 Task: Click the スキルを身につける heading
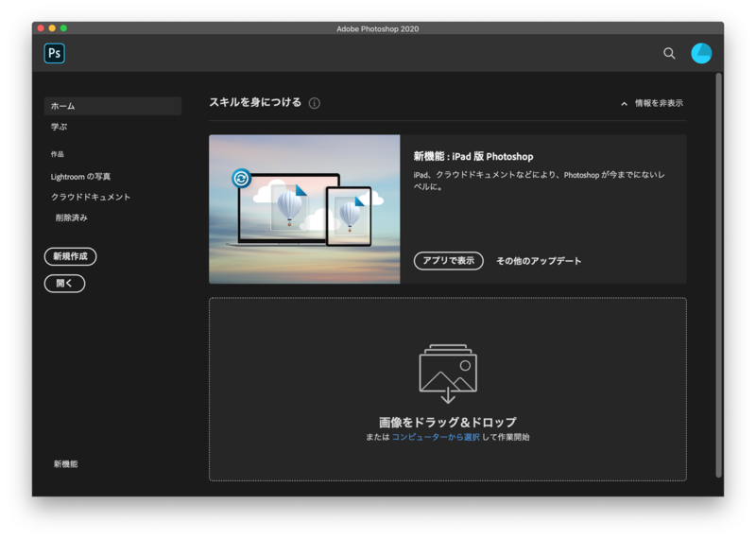click(255, 102)
